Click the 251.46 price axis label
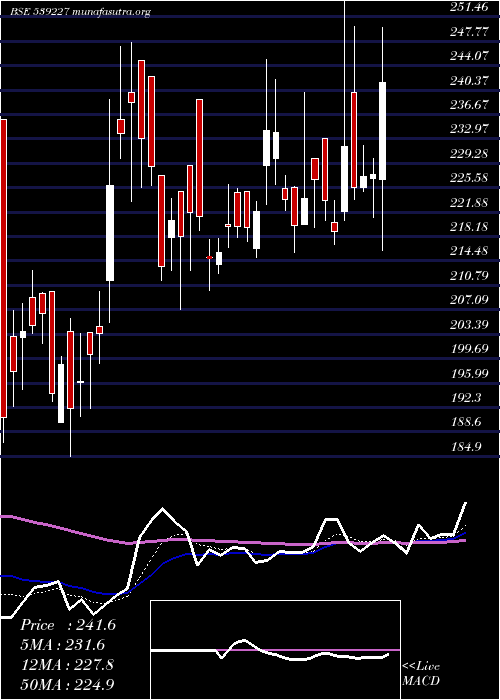 coord(467,7)
